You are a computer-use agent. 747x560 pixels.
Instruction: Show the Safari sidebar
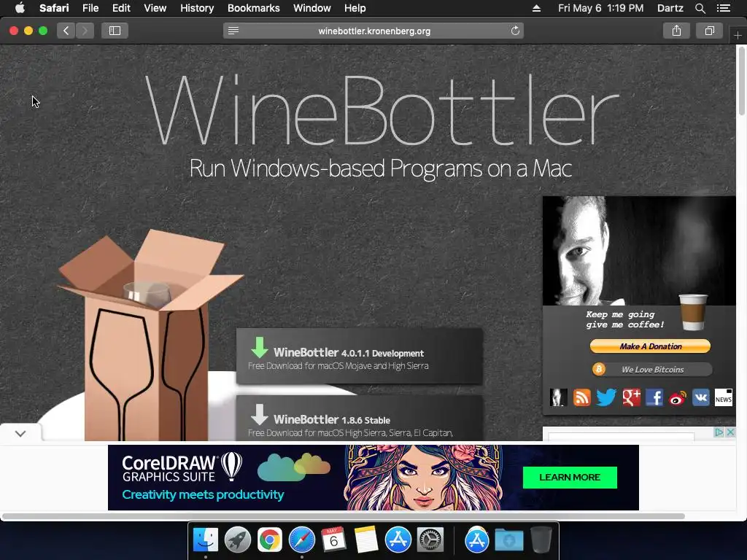tap(115, 31)
